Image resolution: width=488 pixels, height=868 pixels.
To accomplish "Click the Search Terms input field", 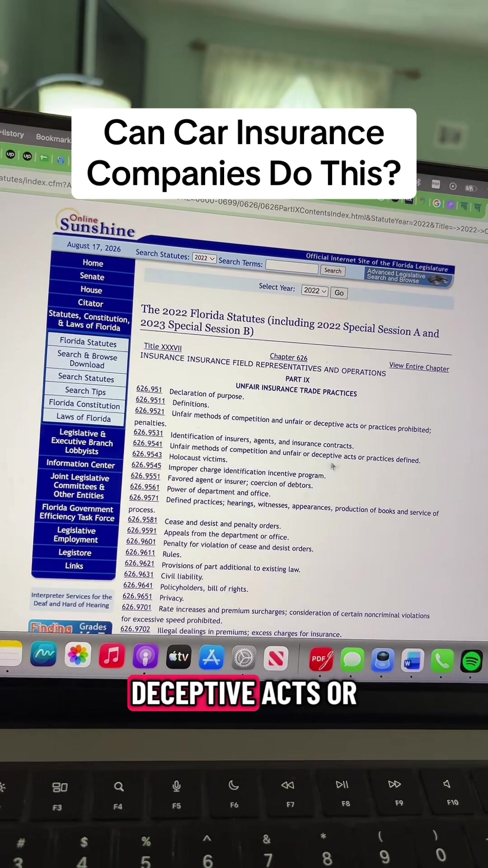I will (x=292, y=266).
